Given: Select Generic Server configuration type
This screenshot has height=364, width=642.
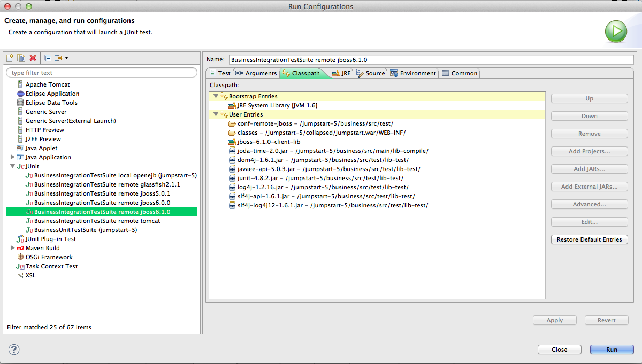Looking at the screenshot, I should [46, 112].
